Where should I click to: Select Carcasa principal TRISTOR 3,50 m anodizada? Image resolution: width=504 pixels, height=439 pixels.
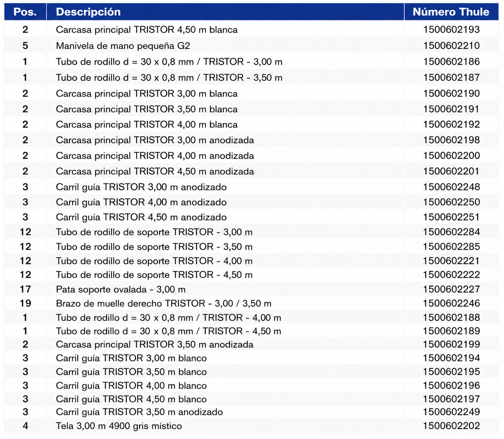click(155, 345)
